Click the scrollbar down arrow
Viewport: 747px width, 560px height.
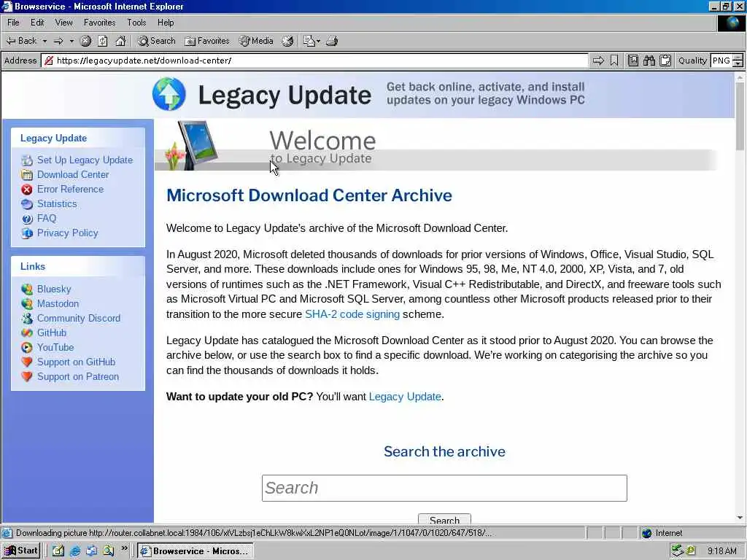[740, 518]
